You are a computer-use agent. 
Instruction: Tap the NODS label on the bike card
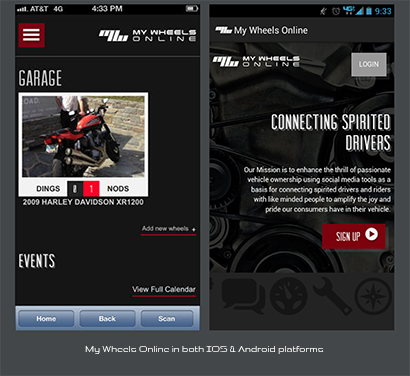(x=118, y=189)
